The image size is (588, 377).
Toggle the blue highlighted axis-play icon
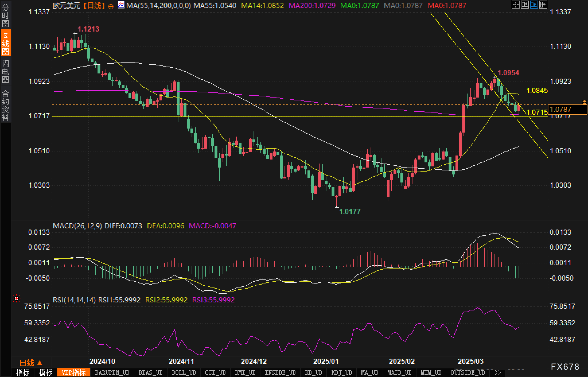pos(534,5)
